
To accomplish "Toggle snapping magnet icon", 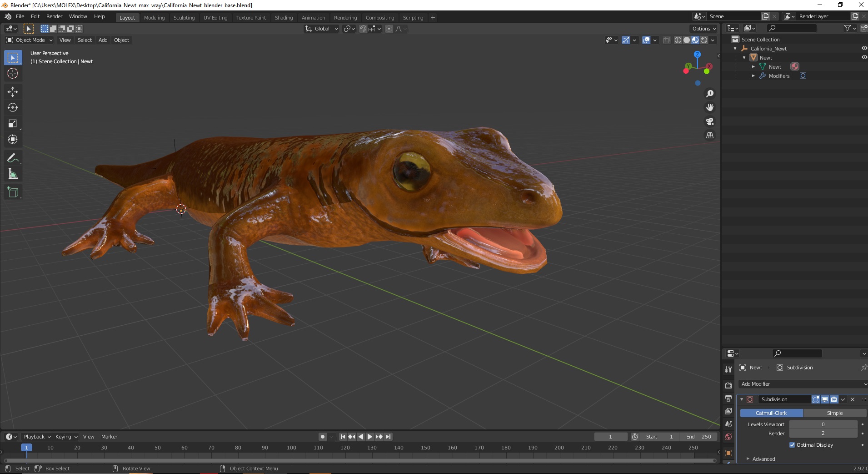I will click(363, 29).
